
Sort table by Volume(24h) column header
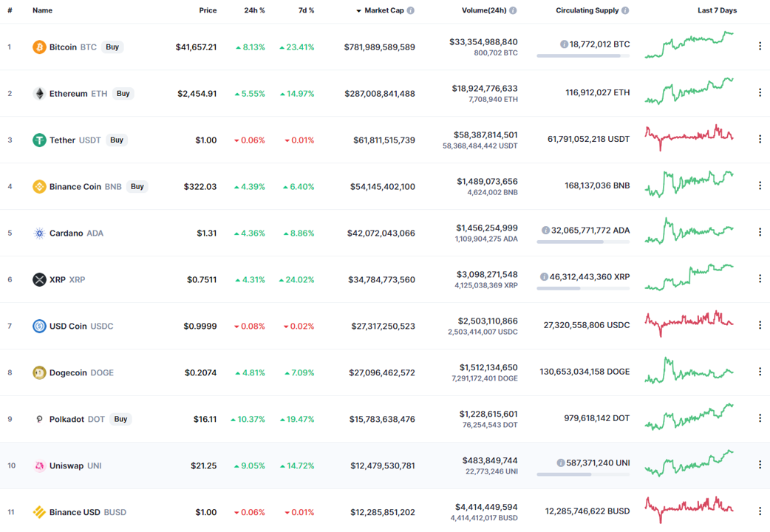484,10
